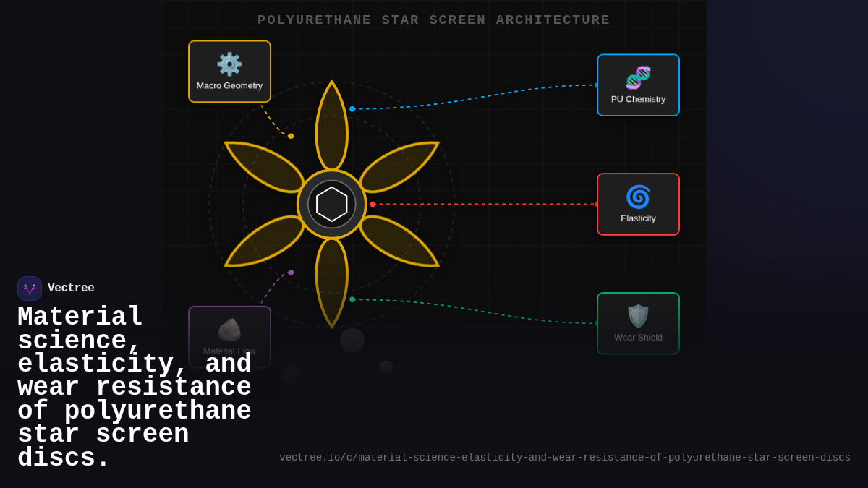Click the yellow connector dot below Macro Geometry
Viewport: 868px width, 488px height.
[291, 136]
